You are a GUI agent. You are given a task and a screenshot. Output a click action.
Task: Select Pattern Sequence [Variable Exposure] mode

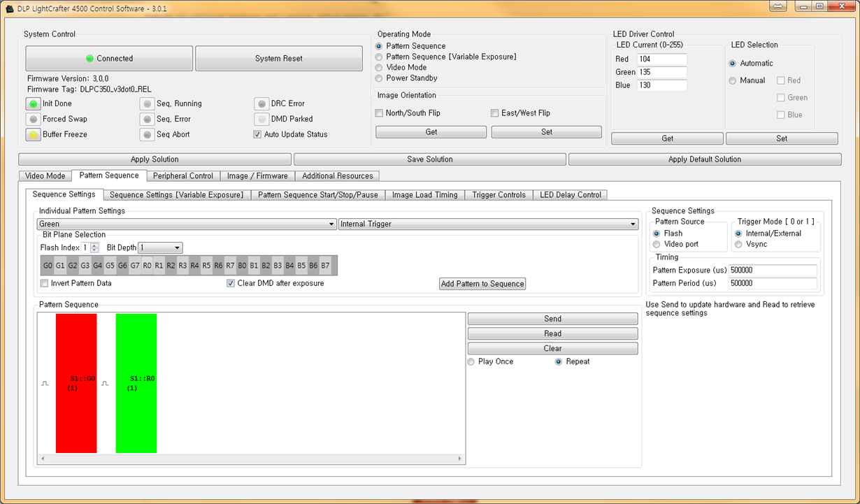click(379, 57)
